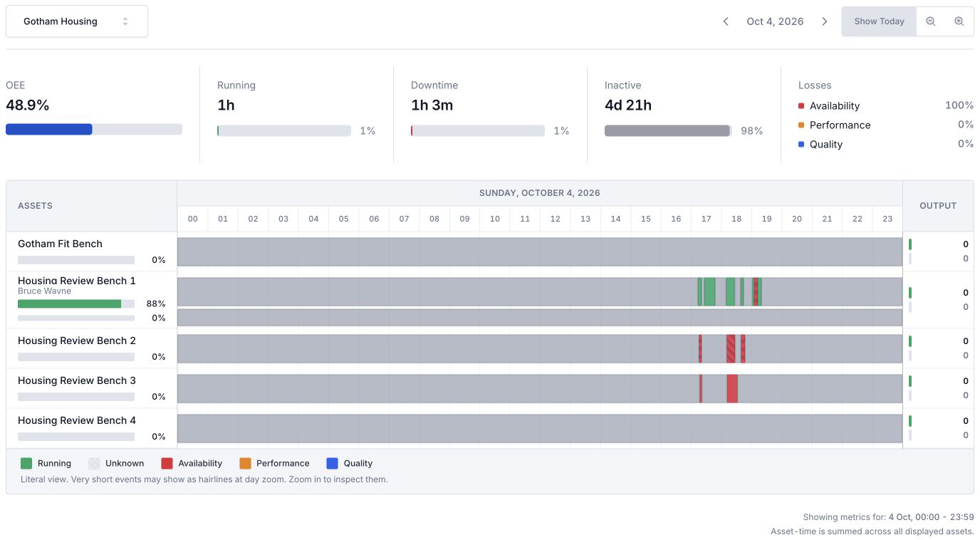Click the striped red segment on Bench 2 at hour 18
Viewport: 980px width, 540px height.
pos(731,349)
